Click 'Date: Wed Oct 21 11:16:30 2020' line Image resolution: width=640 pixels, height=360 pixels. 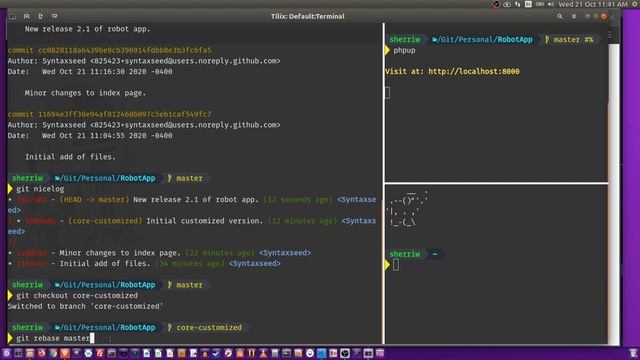pos(90,71)
